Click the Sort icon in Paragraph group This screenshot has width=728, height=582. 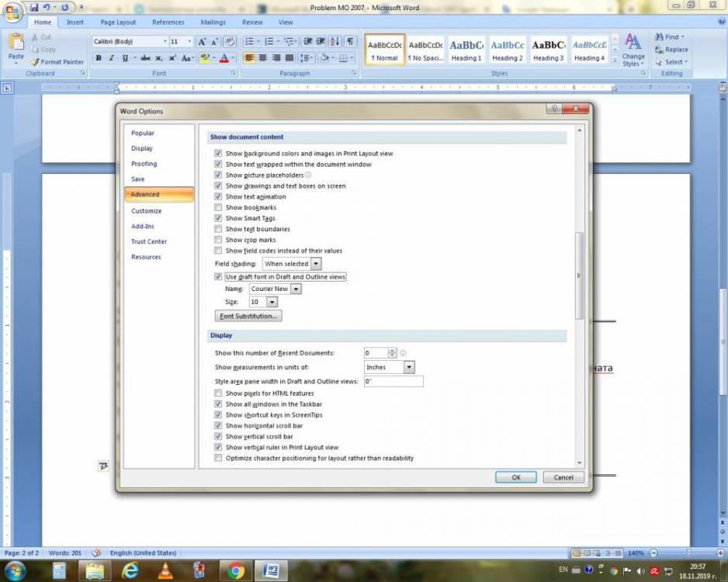pos(335,42)
